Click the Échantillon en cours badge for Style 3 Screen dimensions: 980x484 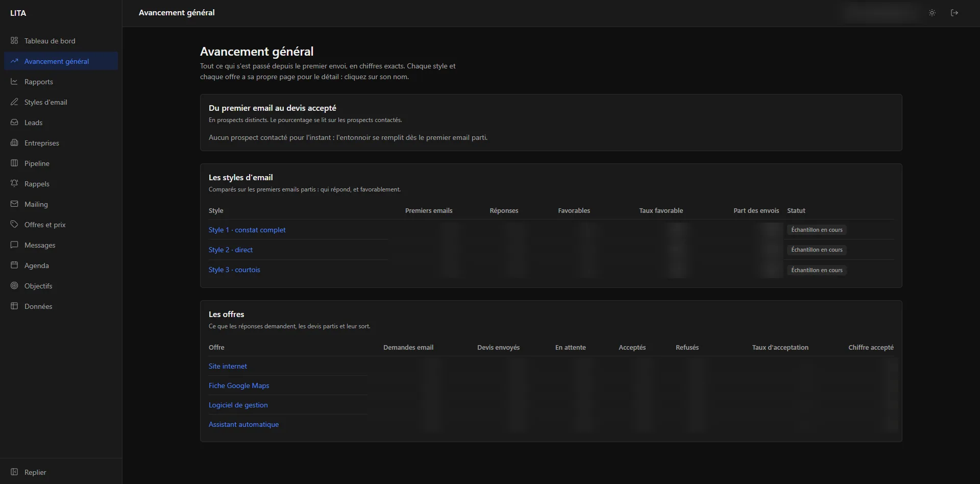click(x=817, y=270)
